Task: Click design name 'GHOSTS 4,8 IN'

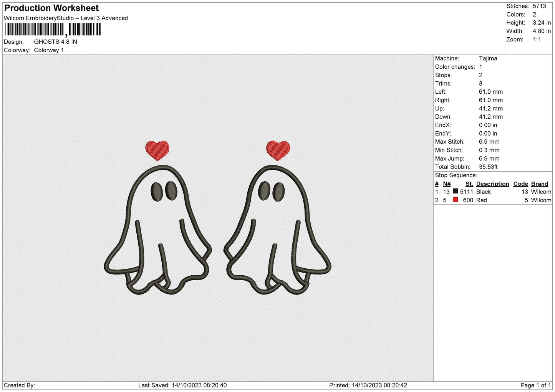Action: coord(56,42)
